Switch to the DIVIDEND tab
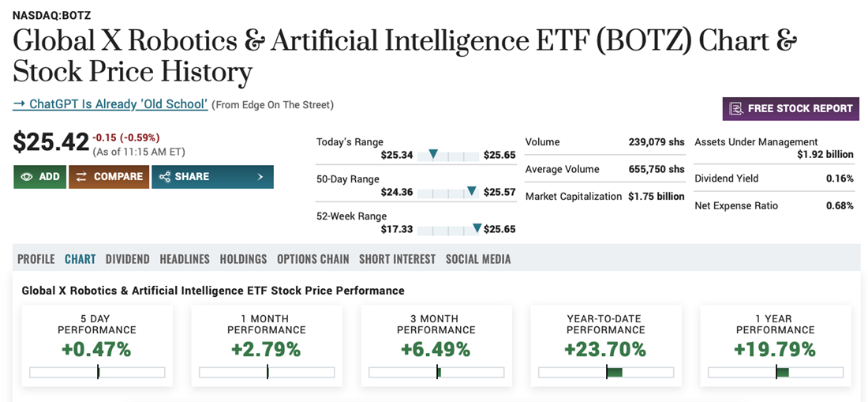The height and width of the screenshot is (402, 868). tap(128, 259)
